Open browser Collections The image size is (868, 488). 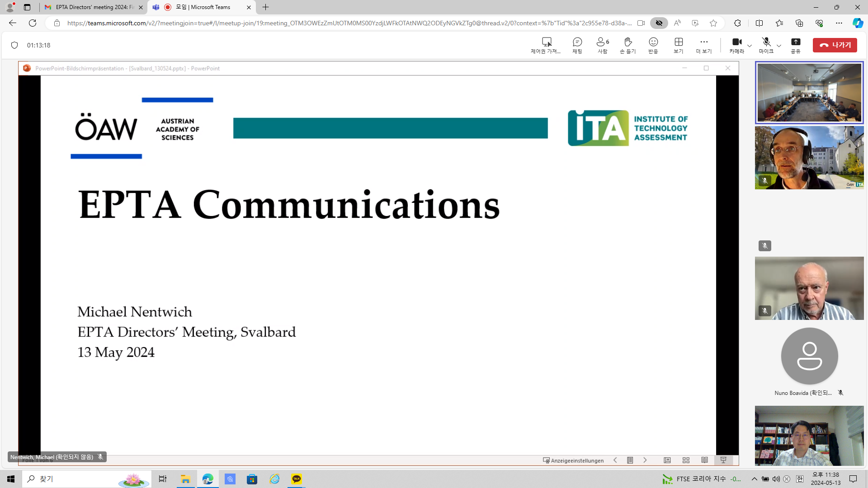[799, 23]
